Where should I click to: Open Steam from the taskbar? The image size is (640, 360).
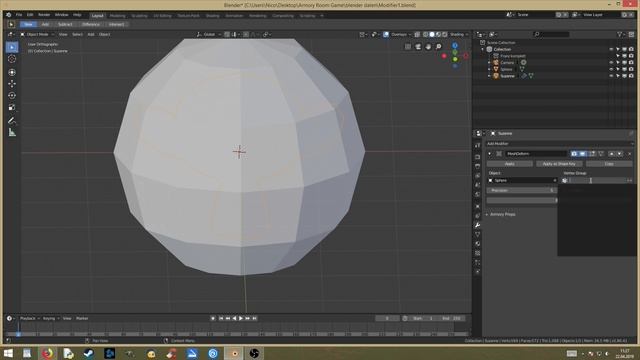pyautogui.click(x=88, y=353)
